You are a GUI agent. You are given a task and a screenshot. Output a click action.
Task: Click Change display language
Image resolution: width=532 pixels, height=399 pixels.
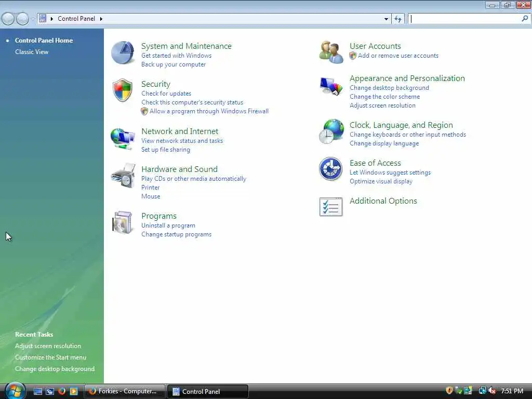[x=384, y=143]
